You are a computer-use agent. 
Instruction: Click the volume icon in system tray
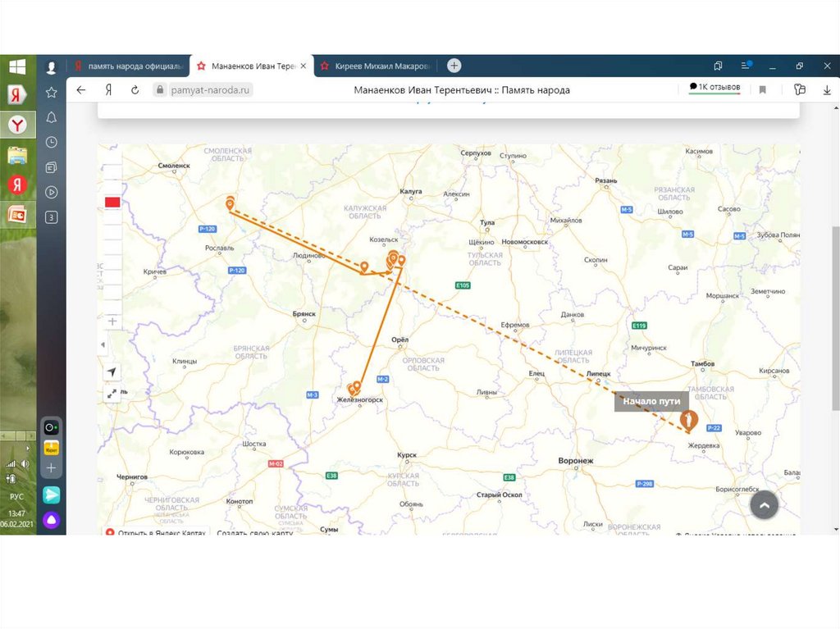click(25, 463)
